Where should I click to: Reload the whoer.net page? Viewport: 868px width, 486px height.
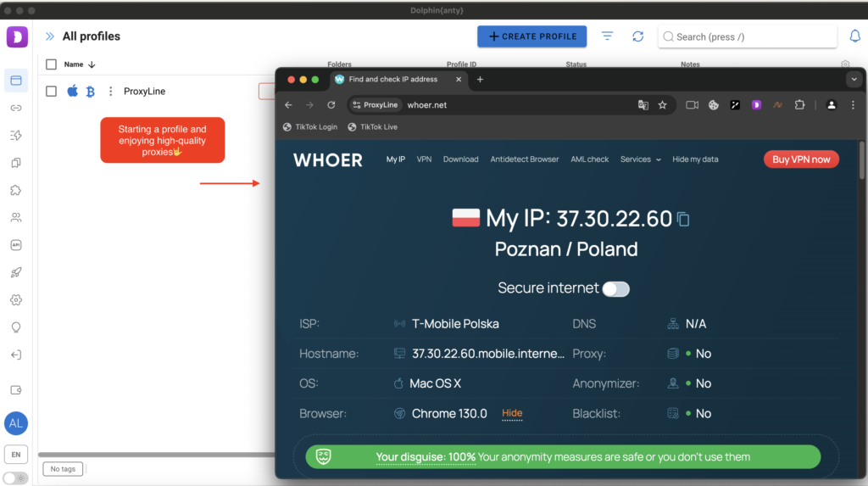pos(331,105)
